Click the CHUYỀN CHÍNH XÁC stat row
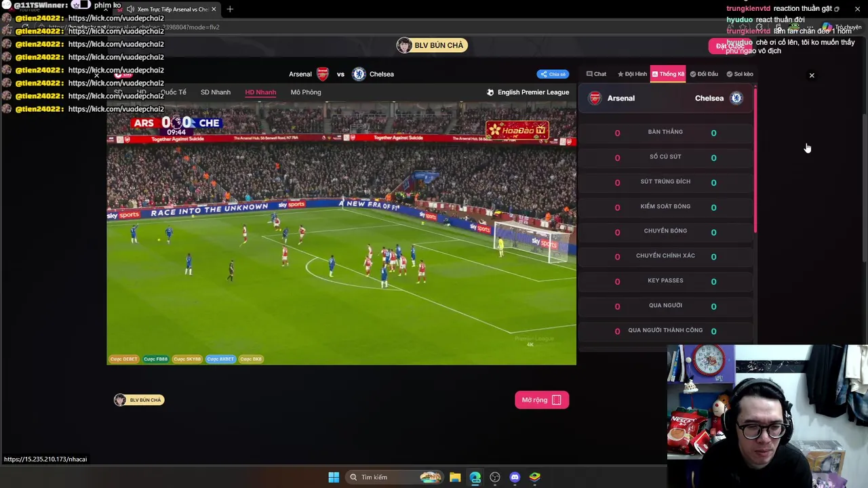 665,257
